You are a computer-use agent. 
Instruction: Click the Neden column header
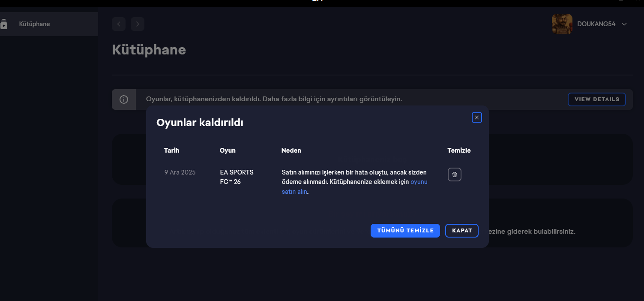(x=291, y=150)
